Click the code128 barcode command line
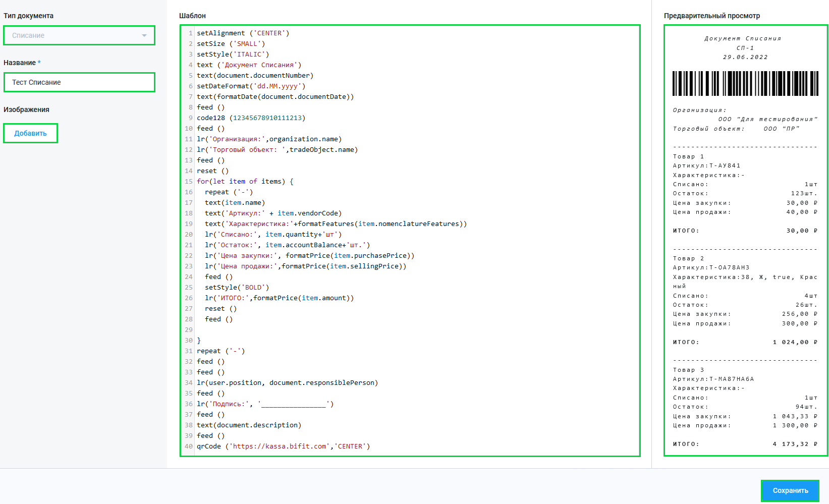 click(x=251, y=118)
